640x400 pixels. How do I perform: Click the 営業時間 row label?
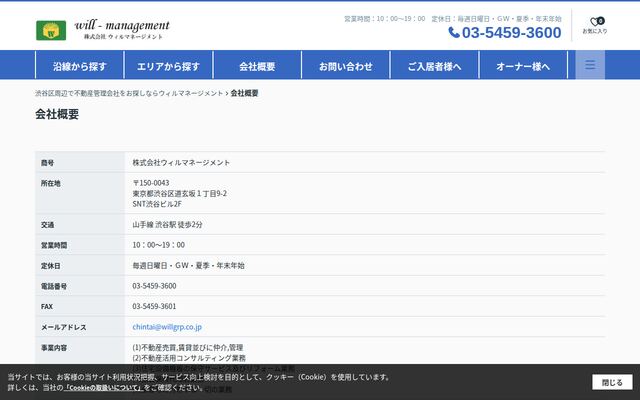[54, 245]
